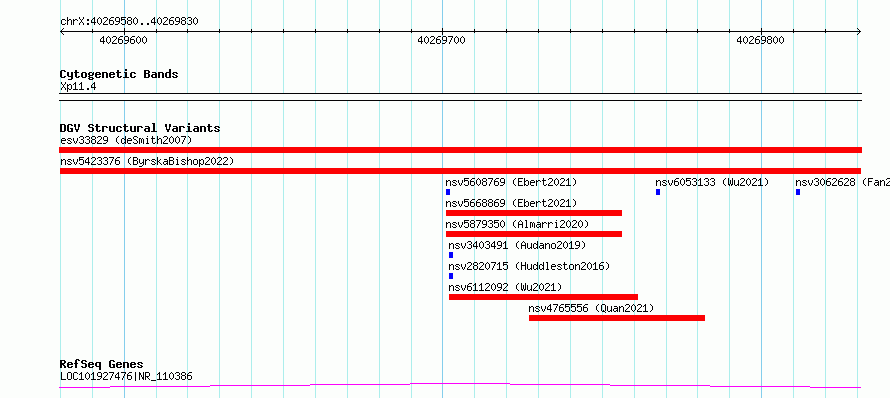Select the red bar under nsv5879350
The width and height of the screenshot is (890, 398).
coord(534,234)
